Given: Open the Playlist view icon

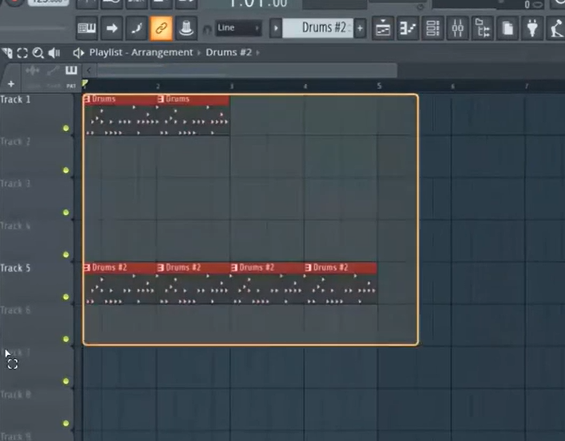Looking at the screenshot, I should [x=383, y=28].
